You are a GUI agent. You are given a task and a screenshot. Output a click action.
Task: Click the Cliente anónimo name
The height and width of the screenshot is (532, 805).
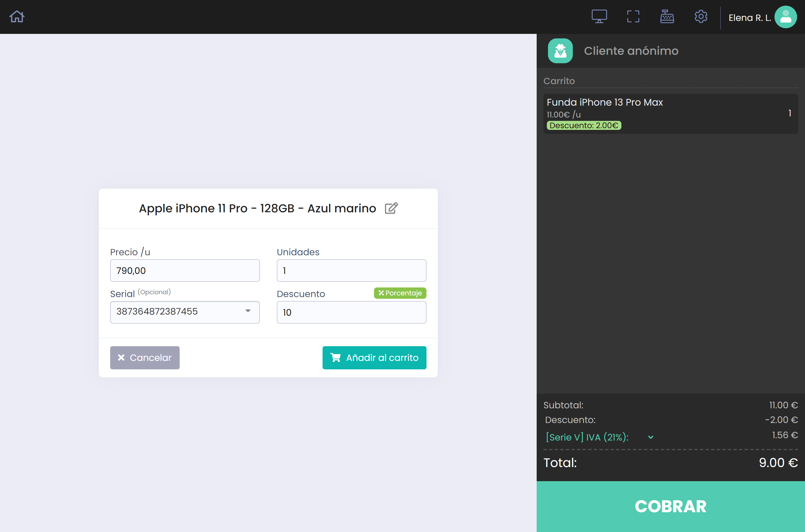[x=631, y=51]
